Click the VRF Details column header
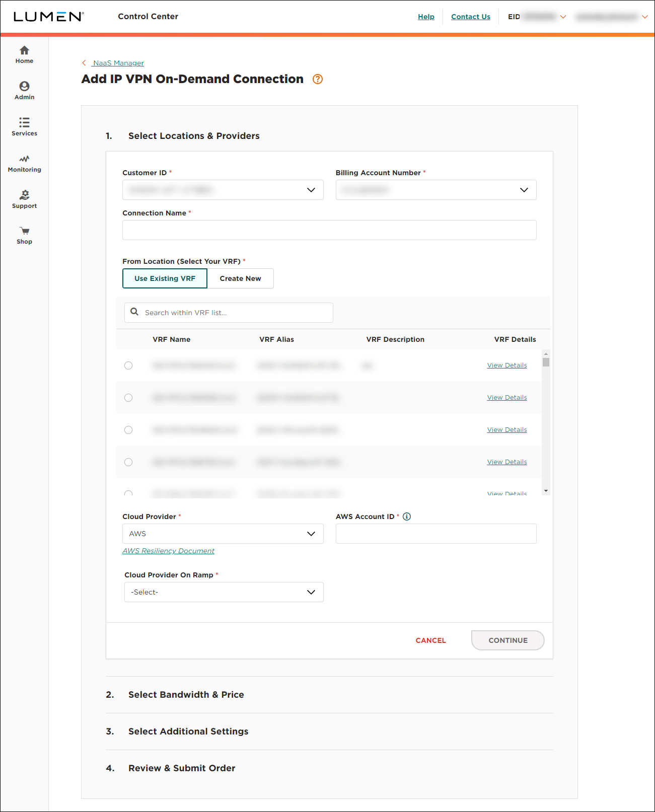This screenshot has width=655, height=812. (x=515, y=339)
